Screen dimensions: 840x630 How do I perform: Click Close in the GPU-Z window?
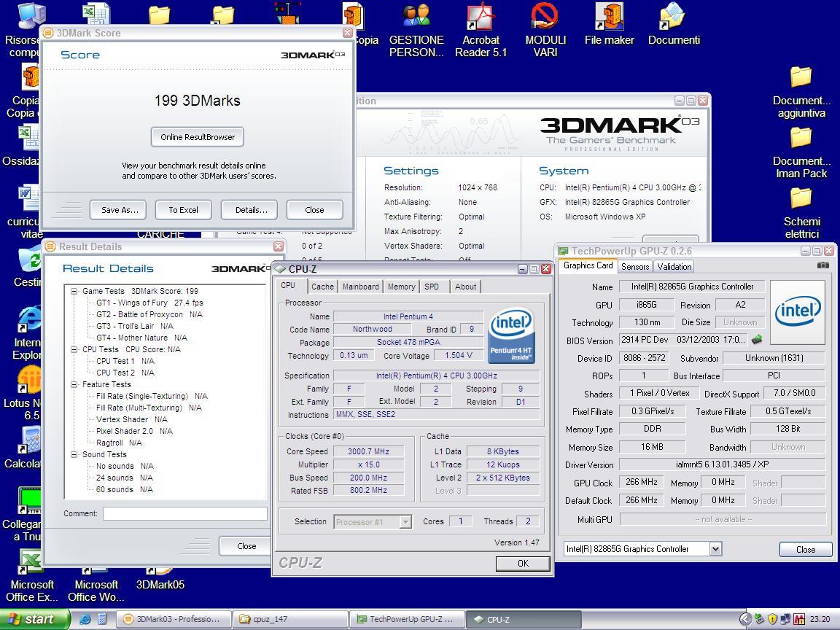coord(806,549)
